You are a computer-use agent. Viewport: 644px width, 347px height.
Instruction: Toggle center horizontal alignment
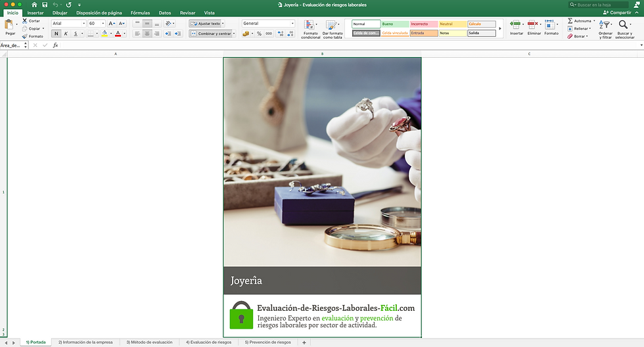[x=147, y=34]
